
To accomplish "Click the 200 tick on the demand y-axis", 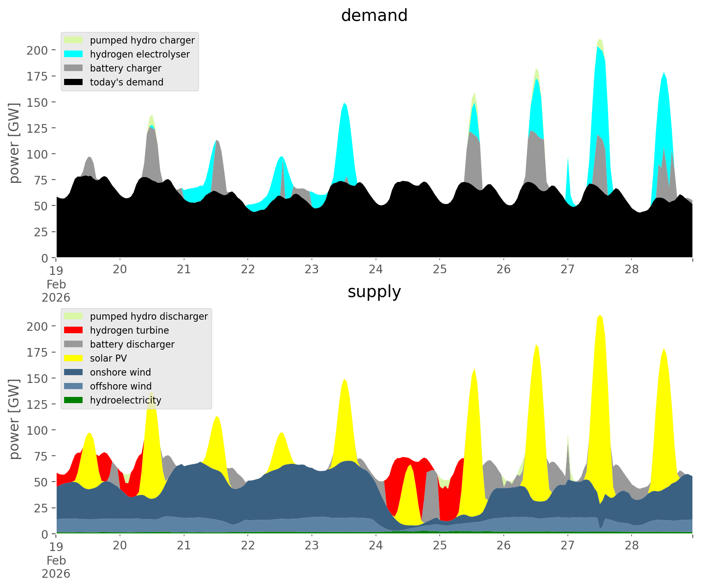I will [37, 50].
